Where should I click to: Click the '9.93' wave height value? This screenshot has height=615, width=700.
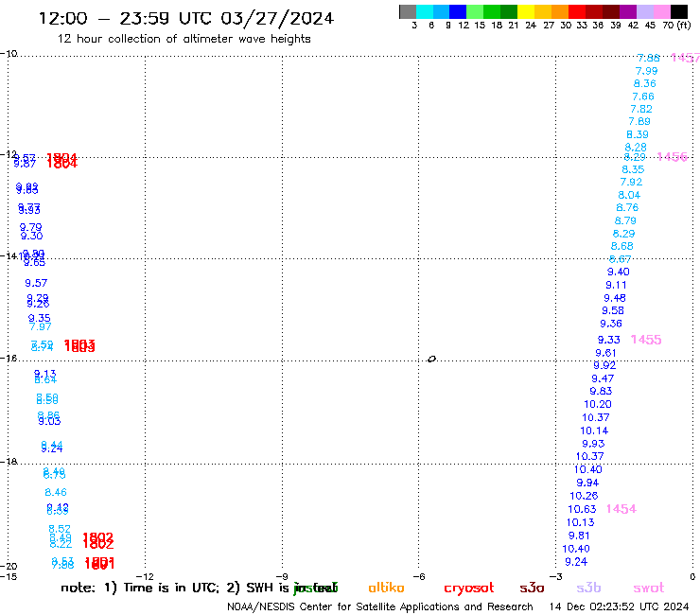[x=593, y=444]
